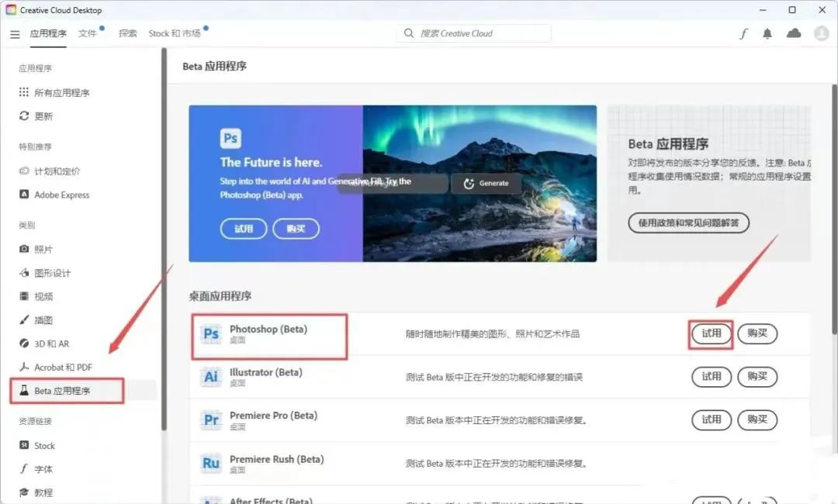Click the Premiere Pro (Beta) app icon
838x504 pixels.
(x=210, y=419)
